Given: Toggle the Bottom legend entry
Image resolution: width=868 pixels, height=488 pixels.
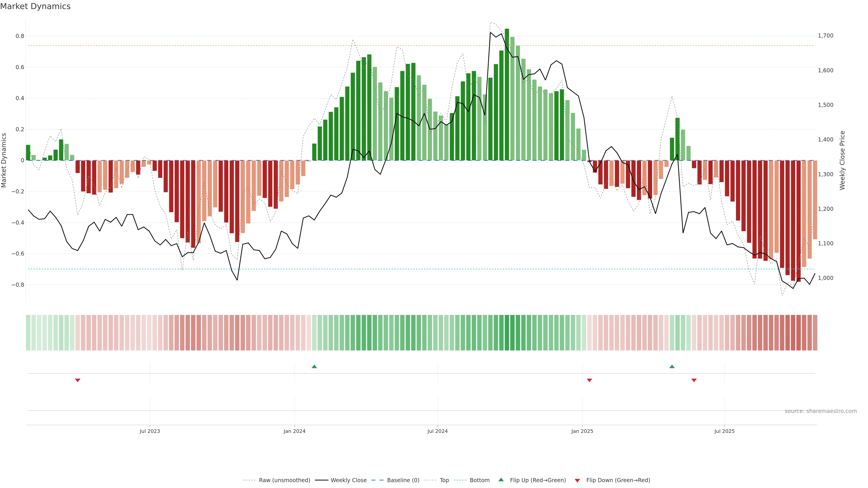Looking at the screenshot, I should (479, 480).
